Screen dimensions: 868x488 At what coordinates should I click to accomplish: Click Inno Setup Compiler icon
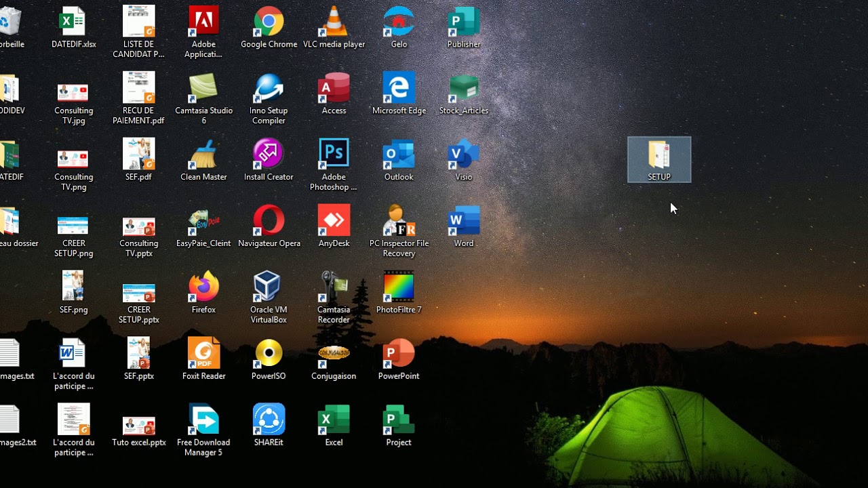pyautogui.click(x=269, y=88)
